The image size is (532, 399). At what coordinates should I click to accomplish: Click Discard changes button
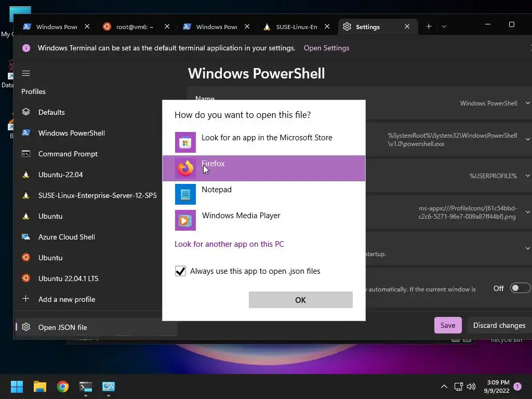coord(499,325)
